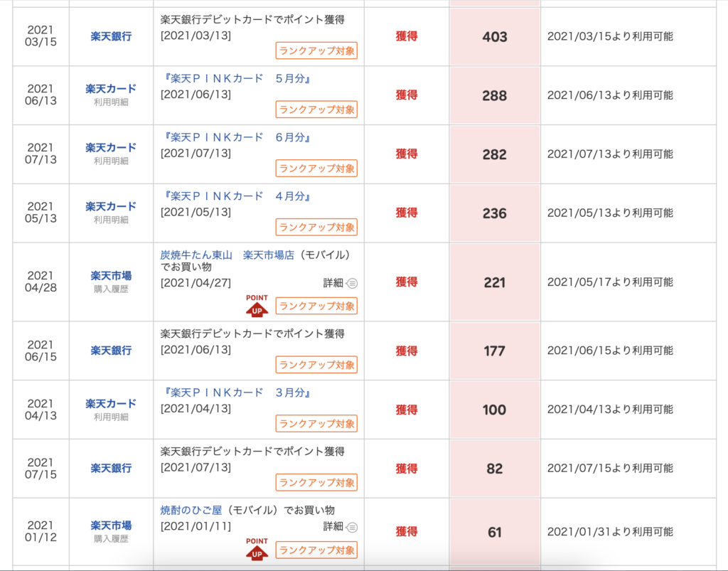Click the date cell 2021 07/15
This screenshot has height=571, width=728.
(41, 469)
